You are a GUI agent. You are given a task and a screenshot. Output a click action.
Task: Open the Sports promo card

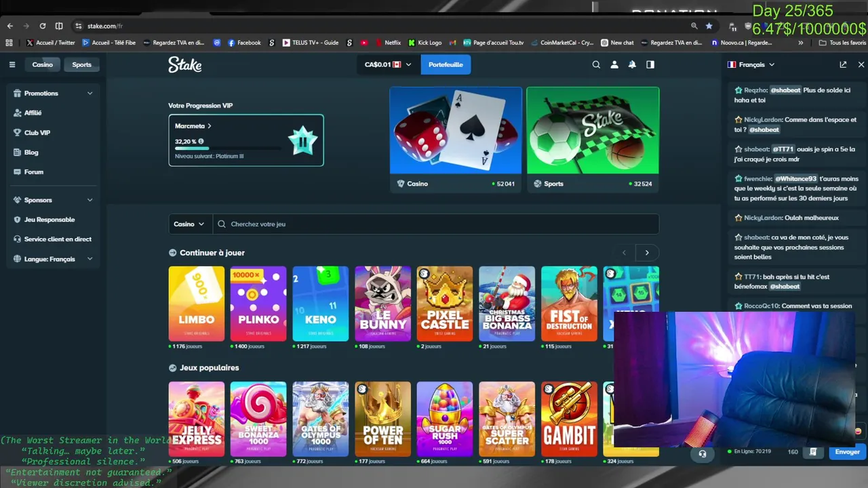tap(593, 140)
